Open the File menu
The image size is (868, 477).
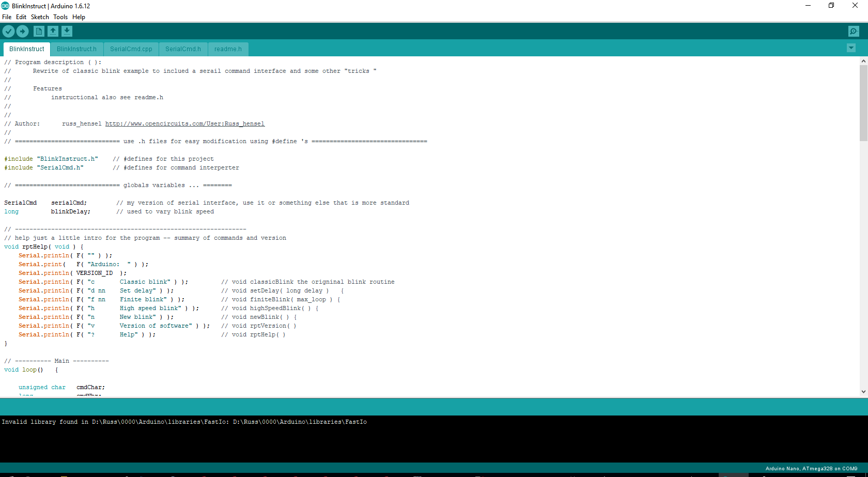tap(7, 17)
